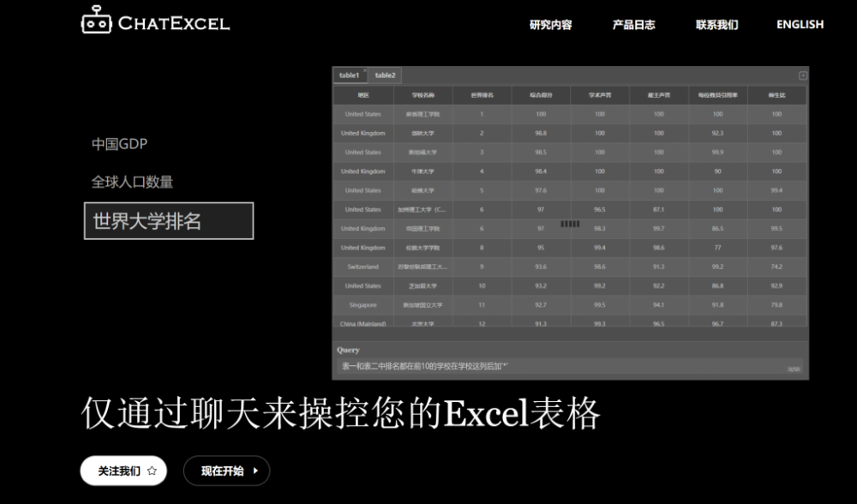This screenshot has width=857, height=504.
Task: Click into the Query input field
Action: (x=570, y=366)
